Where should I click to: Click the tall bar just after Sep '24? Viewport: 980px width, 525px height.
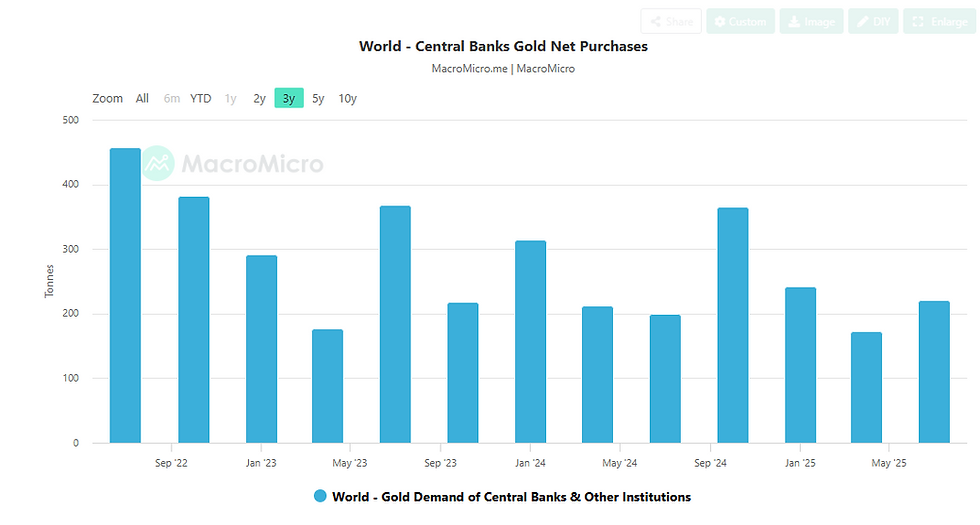click(733, 326)
